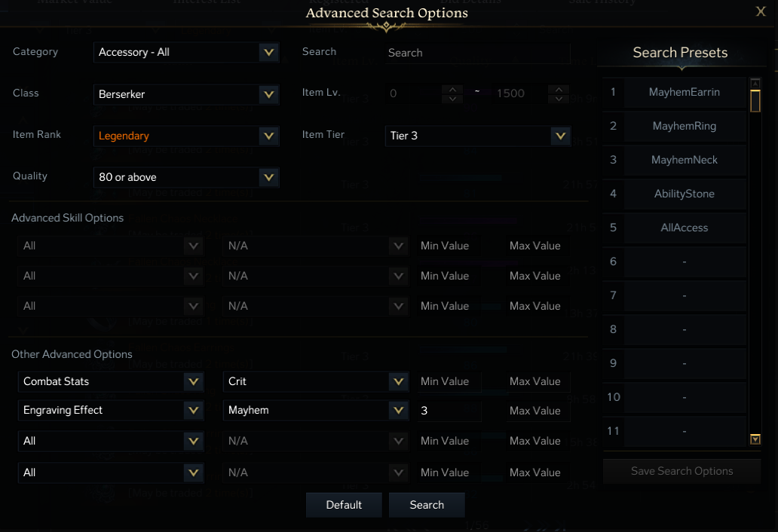Open the Item Rank Legendary dropdown
Image resolution: width=778 pixels, height=532 pixels.
[x=268, y=136]
